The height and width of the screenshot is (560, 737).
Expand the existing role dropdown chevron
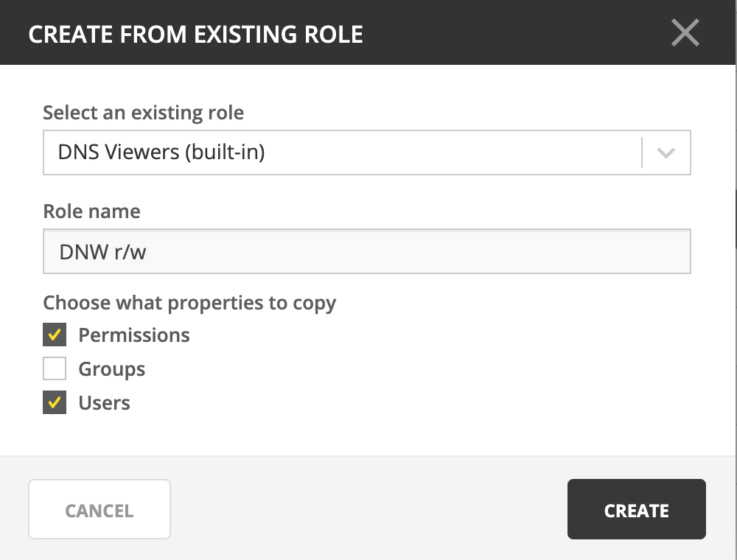pos(666,153)
